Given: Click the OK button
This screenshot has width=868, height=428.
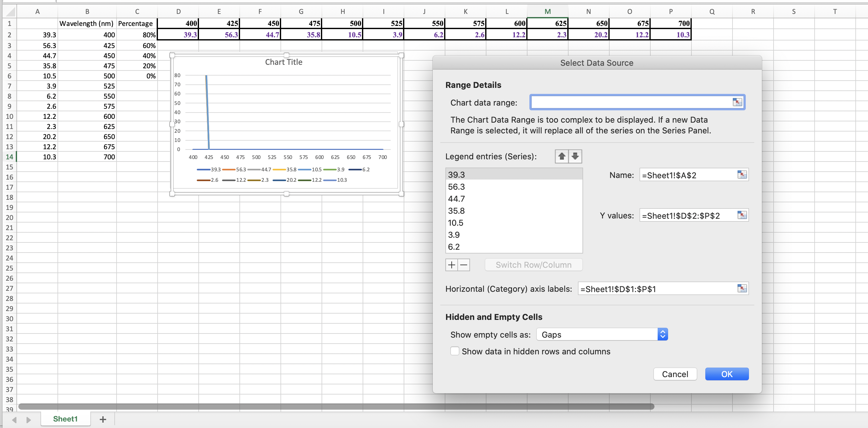Looking at the screenshot, I should (727, 374).
